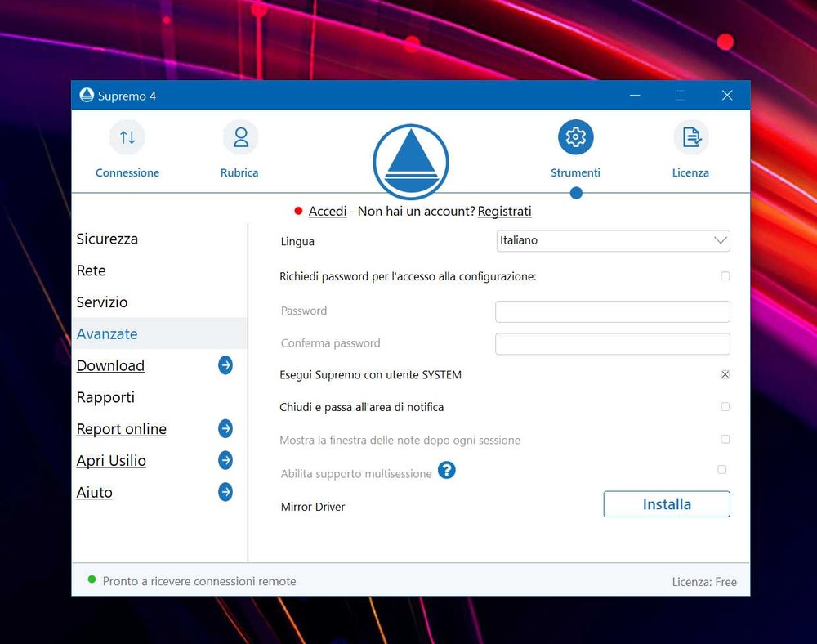Close the Supremo 4 window

pos(727,95)
